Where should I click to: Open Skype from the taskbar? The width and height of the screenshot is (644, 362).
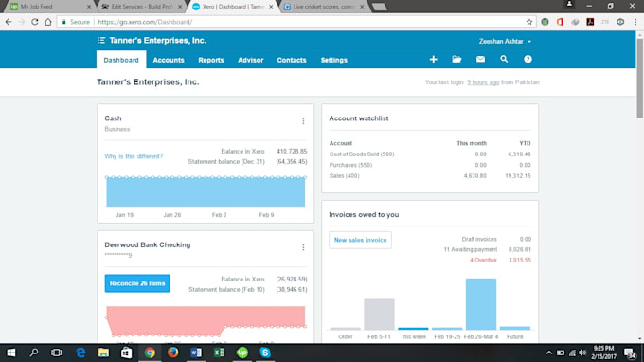(265, 353)
